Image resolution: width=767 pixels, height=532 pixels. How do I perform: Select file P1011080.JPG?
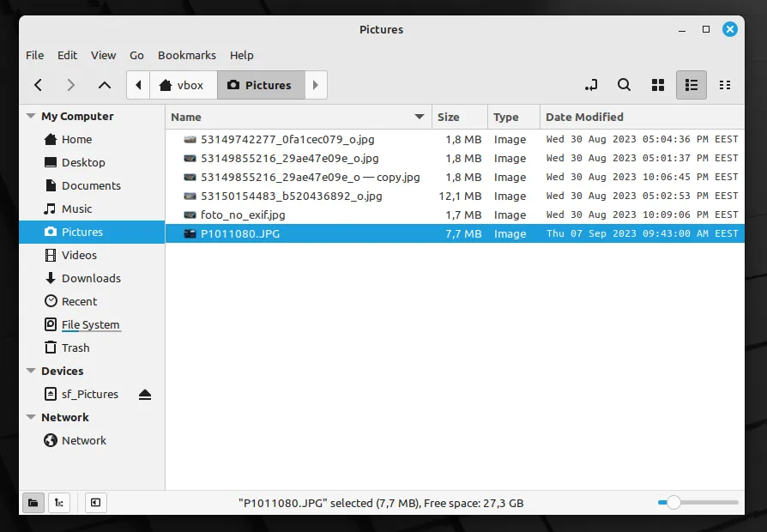tap(455, 233)
